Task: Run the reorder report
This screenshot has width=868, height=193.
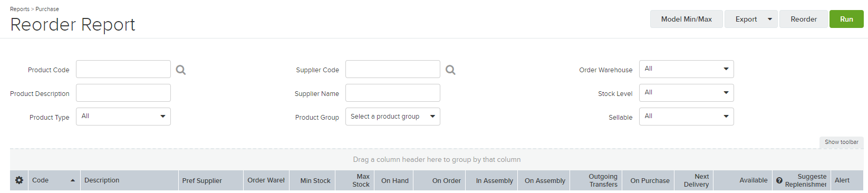Action: [x=846, y=19]
